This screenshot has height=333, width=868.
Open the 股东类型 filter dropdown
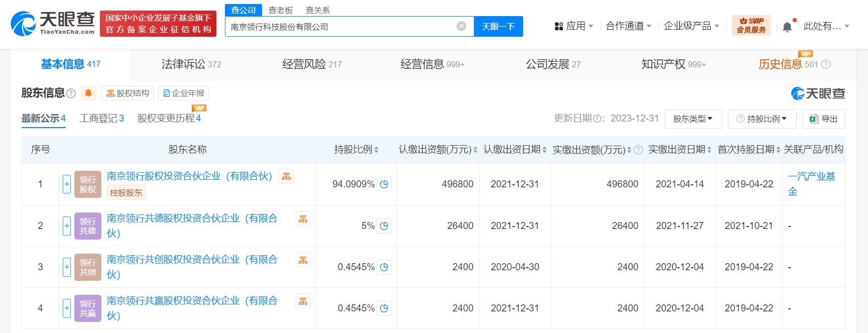[x=693, y=119]
